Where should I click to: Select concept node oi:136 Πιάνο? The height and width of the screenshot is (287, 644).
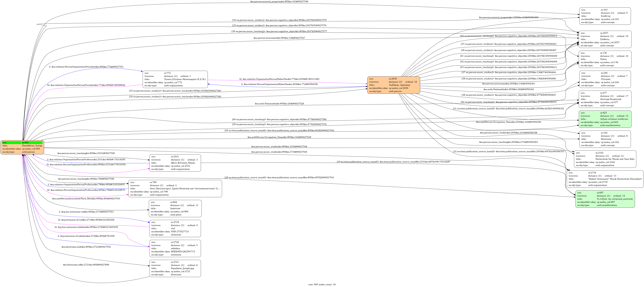tap(605, 59)
